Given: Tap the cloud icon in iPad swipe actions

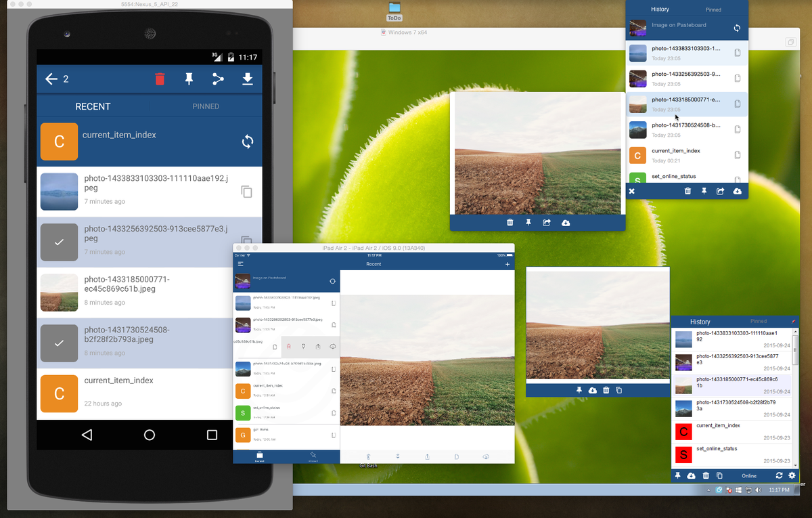Looking at the screenshot, I should pos(333,347).
